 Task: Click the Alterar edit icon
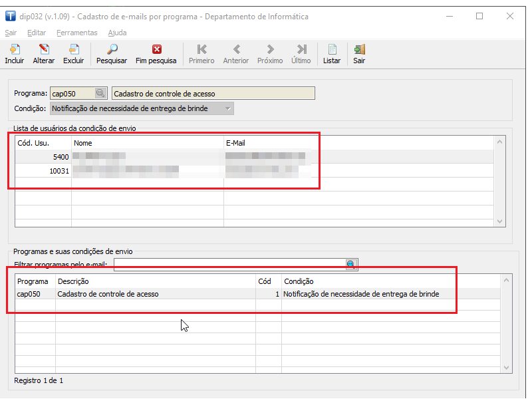pos(44,50)
